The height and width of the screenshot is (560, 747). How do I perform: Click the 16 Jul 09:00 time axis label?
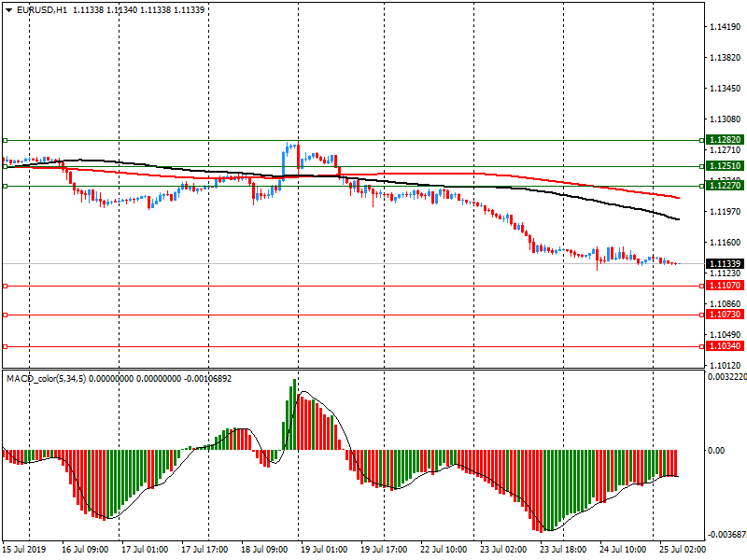point(85,550)
